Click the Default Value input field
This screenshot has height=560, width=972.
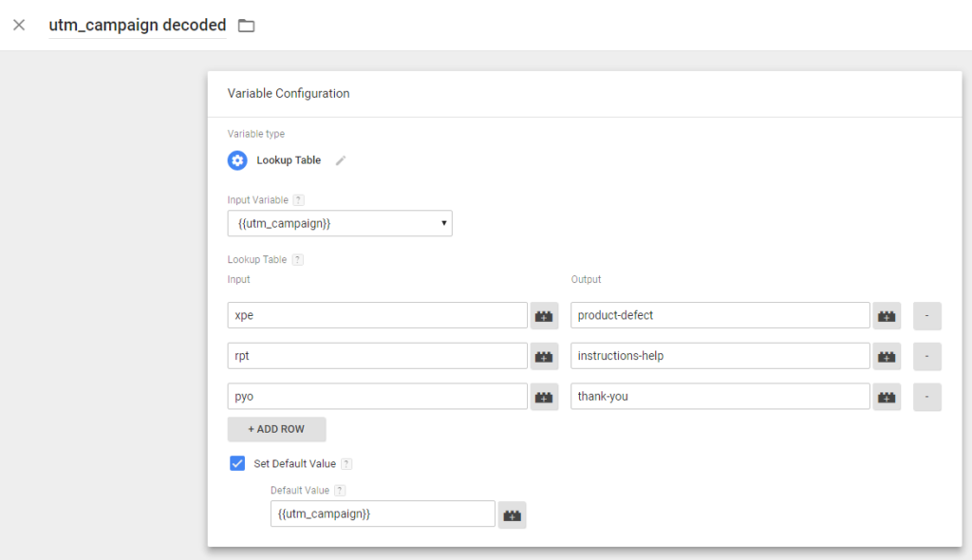[383, 513]
